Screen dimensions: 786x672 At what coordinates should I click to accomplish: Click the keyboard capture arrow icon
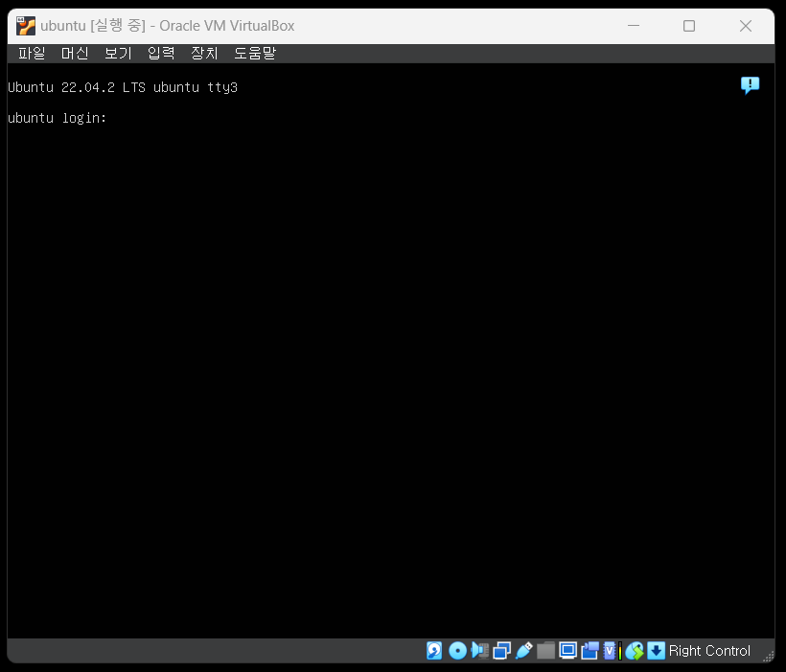[657, 651]
